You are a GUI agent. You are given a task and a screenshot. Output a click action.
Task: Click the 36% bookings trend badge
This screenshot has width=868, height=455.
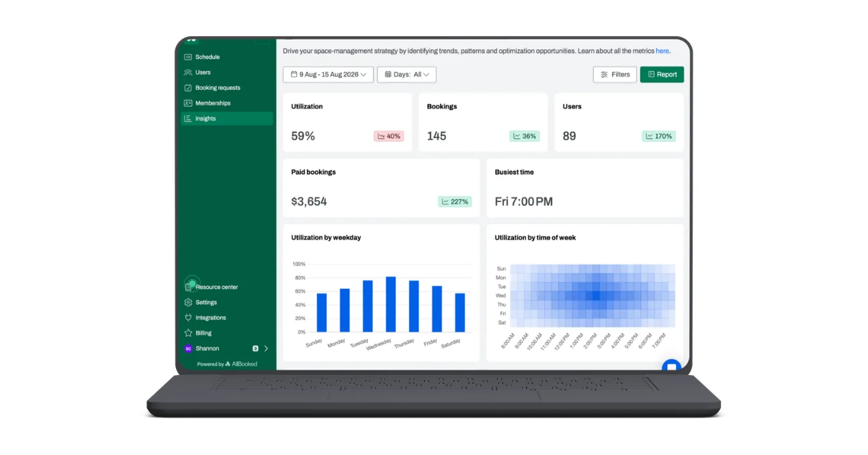pyautogui.click(x=525, y=136)
